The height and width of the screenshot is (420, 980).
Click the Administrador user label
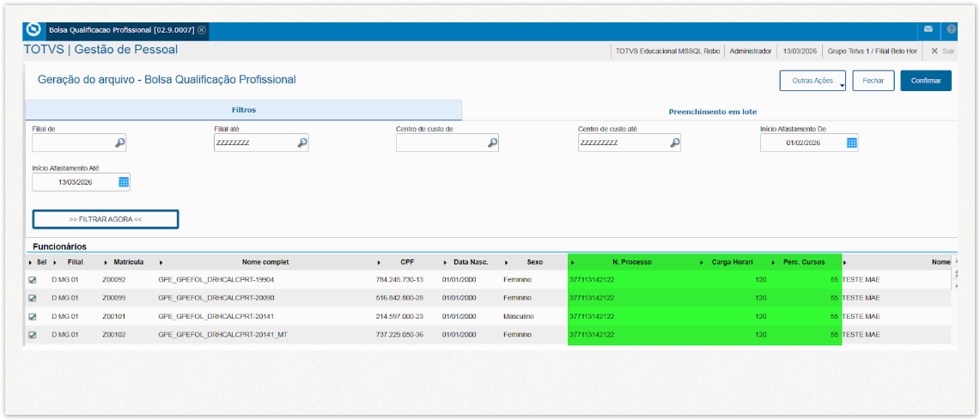[751, 52]
